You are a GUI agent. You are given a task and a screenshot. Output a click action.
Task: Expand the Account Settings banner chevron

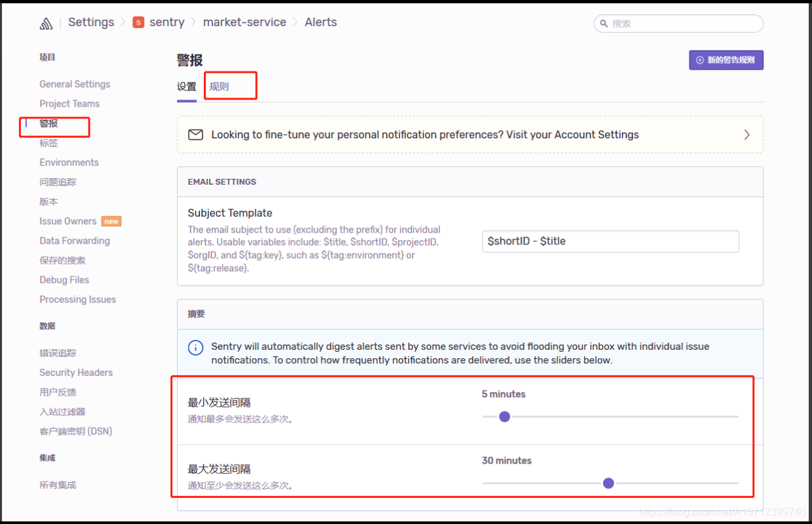point(746,135)
